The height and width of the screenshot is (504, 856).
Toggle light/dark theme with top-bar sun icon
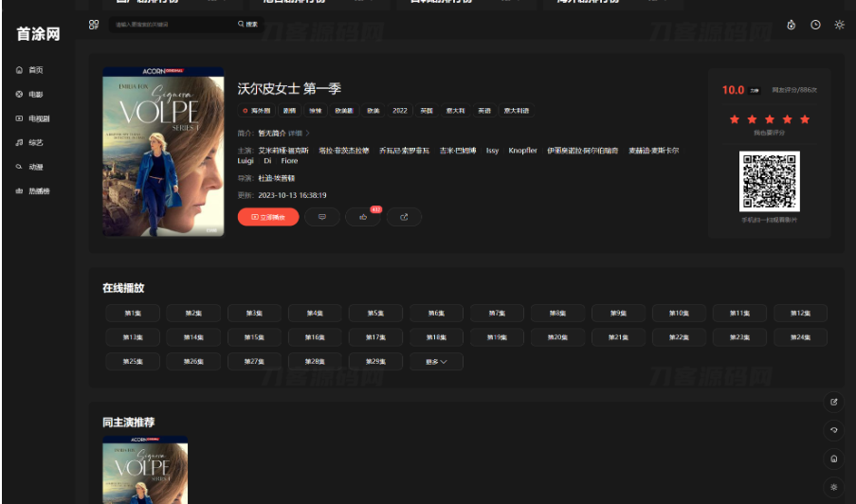click(x=839, y=25)
